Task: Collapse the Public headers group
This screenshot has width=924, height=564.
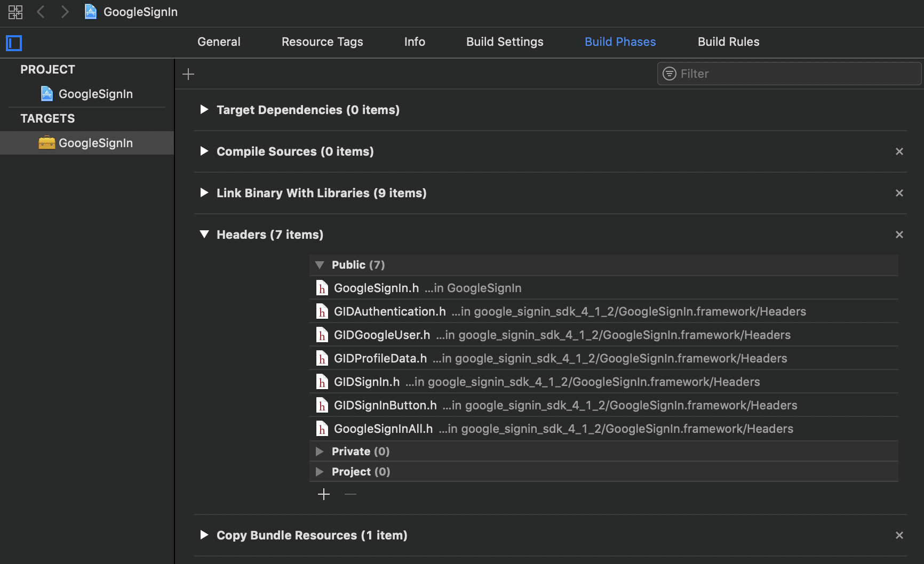Action: tap(320, 265)
